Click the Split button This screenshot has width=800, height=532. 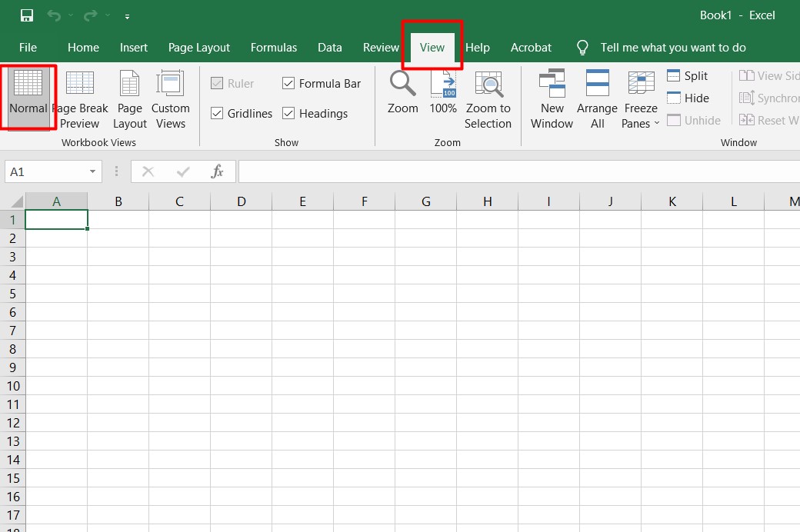tap(687, 76)
